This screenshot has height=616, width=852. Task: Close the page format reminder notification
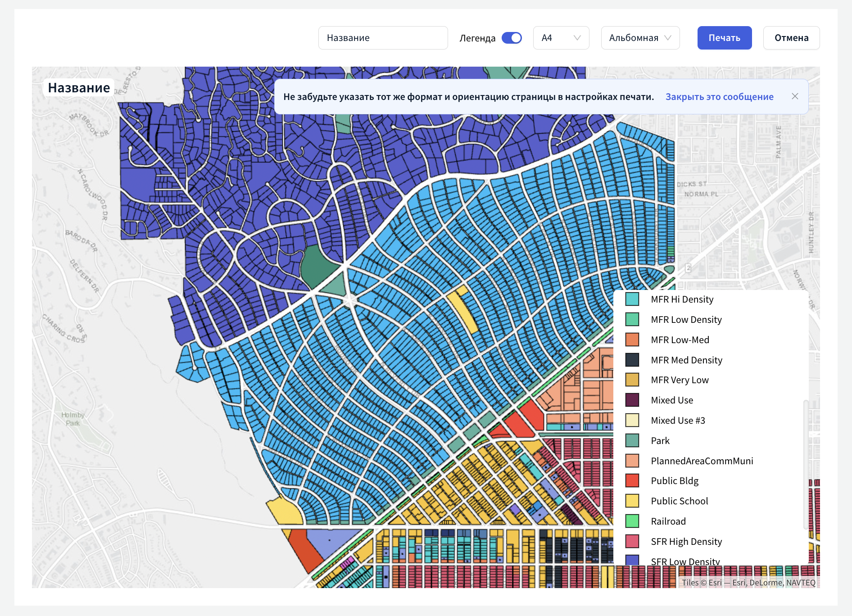coord(795,96)
